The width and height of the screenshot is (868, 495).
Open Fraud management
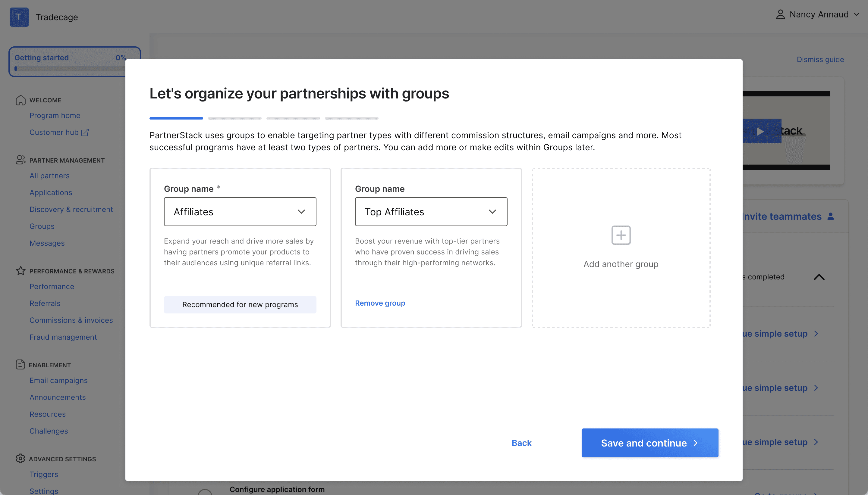[63, 337]
